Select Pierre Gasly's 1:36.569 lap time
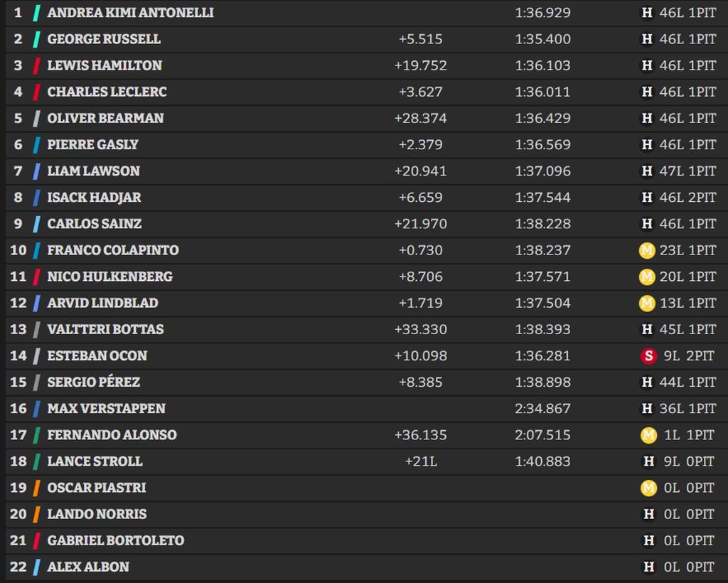Image resolution: width=728 pixels, height=583 pixels. [542, 144]
